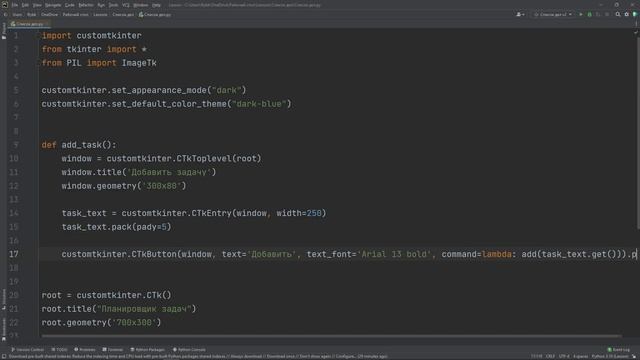Click the lock icon in status bar
Screen dimensions: 640x360
635,357
